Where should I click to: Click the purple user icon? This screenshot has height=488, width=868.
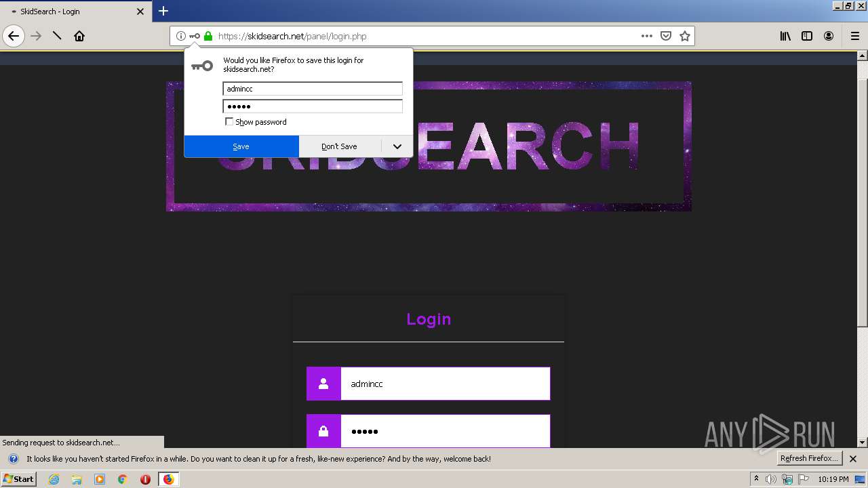point(323,384)
